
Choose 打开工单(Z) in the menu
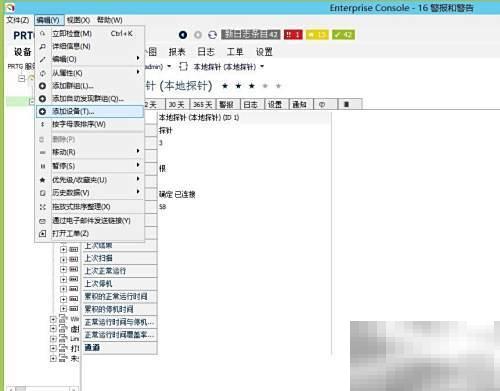tap(90, 234)
